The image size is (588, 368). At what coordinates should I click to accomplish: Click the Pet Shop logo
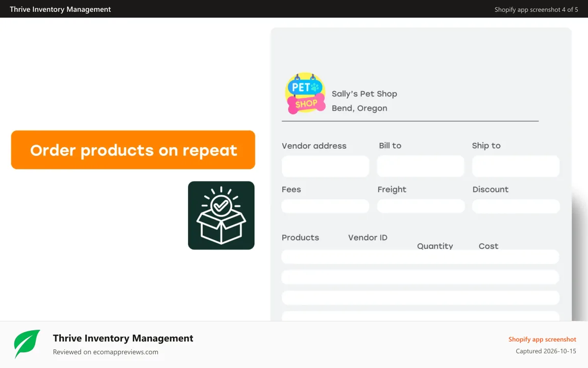pyautogui.click(x=305, y=93)
